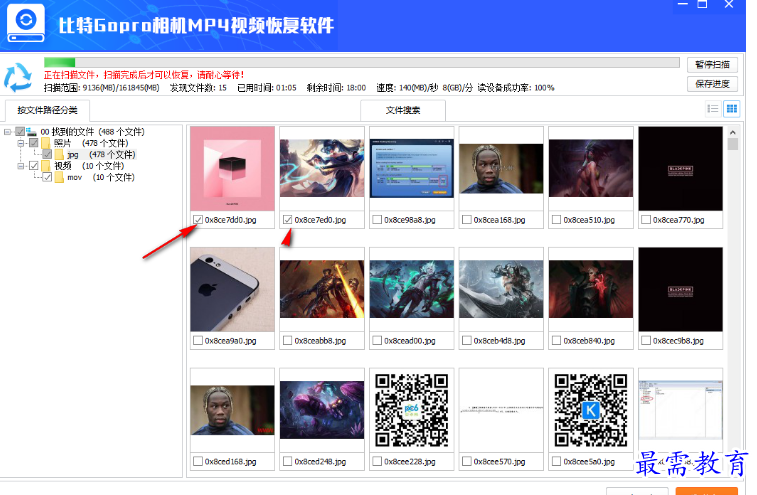Minimize the recovery software window
Screen dimensions: 757x495
[683, 4]
